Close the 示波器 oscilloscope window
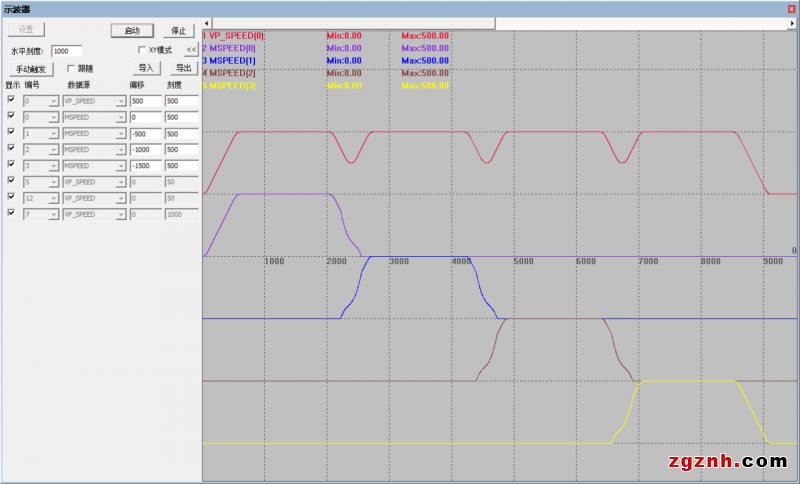This screenshot has height=484, width=800. coord(792,8)
